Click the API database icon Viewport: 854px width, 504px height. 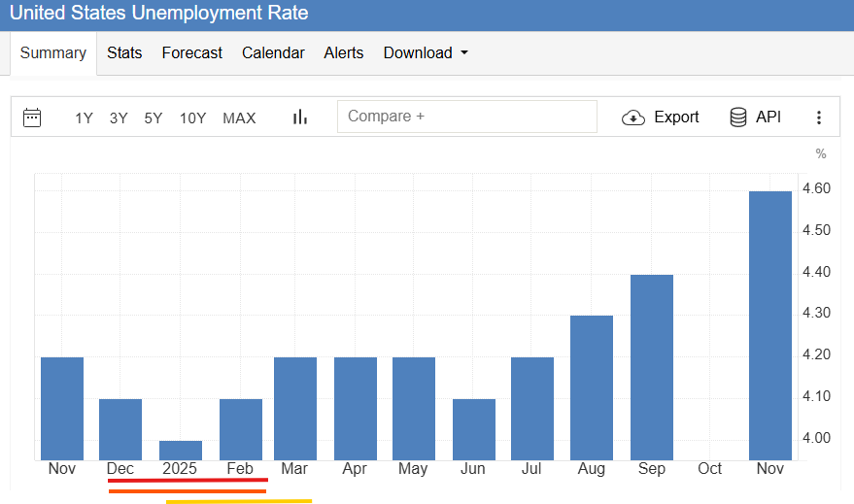click(x=738, y=118)
